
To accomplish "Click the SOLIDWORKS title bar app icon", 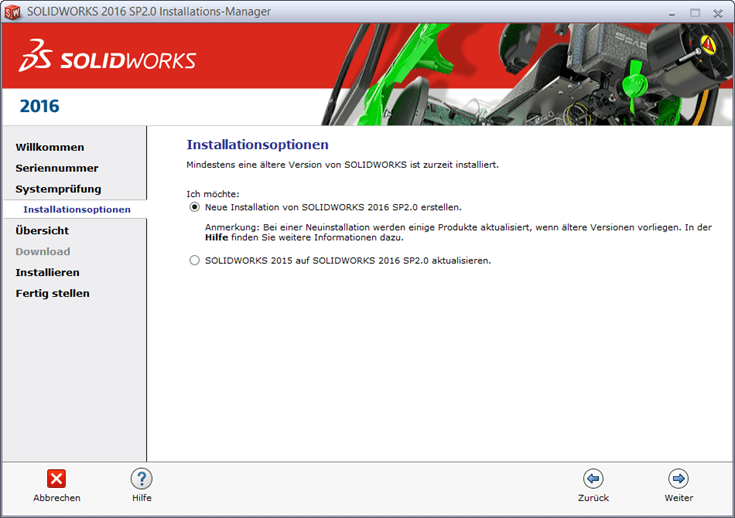I will [x=12, y=12].
